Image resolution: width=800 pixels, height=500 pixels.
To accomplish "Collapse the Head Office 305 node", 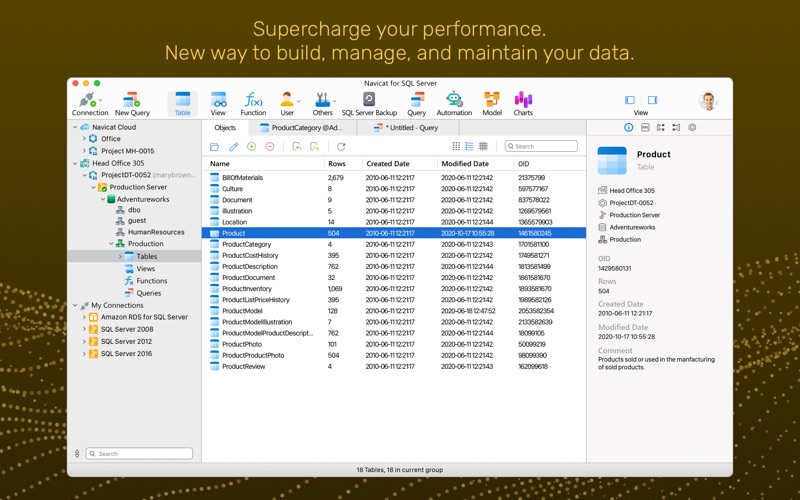I will [75, 163].
